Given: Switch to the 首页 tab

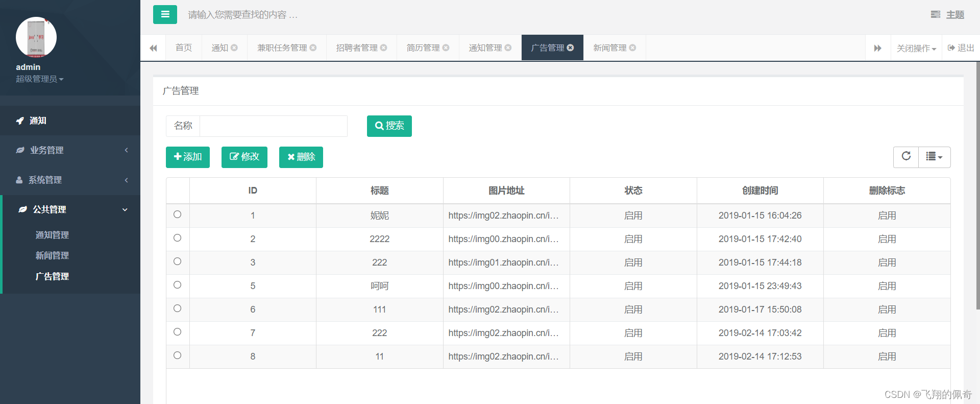Looking at the screenshot, I should [183, 47].
